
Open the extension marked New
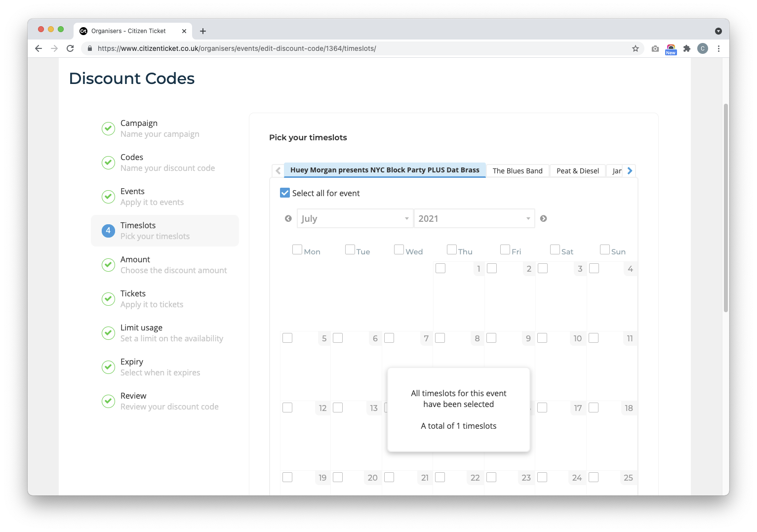(x=671, y=49)
